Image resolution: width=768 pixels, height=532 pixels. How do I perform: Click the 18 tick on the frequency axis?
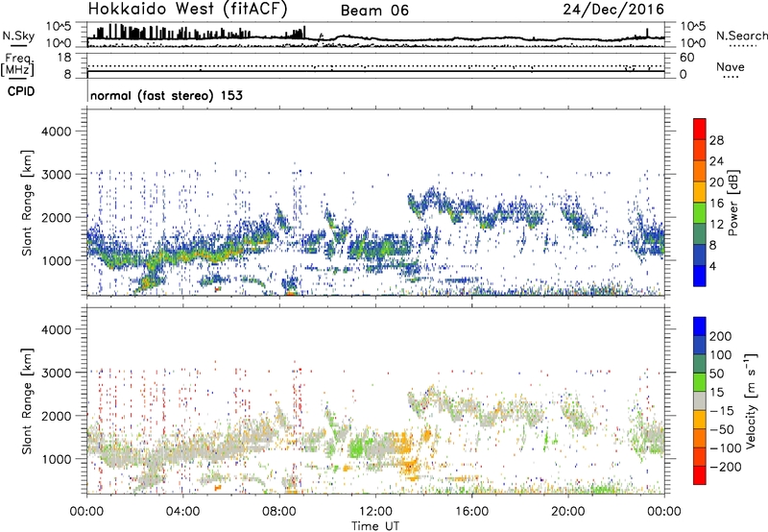click(64, 58)
